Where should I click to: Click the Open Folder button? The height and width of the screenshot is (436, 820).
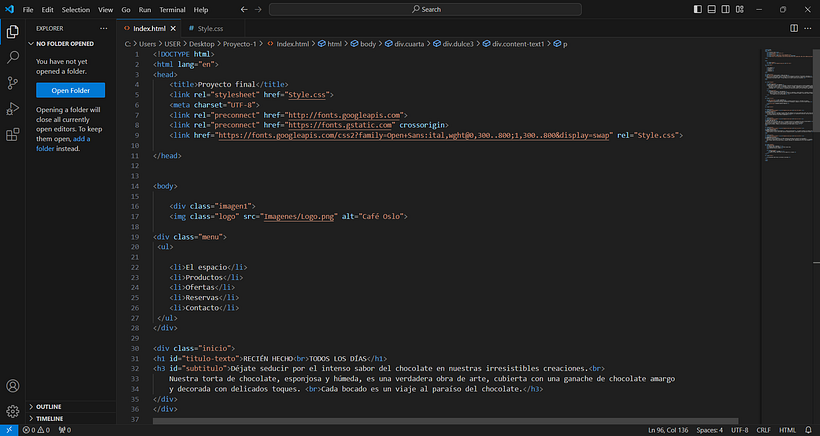[x=71, y=90]
